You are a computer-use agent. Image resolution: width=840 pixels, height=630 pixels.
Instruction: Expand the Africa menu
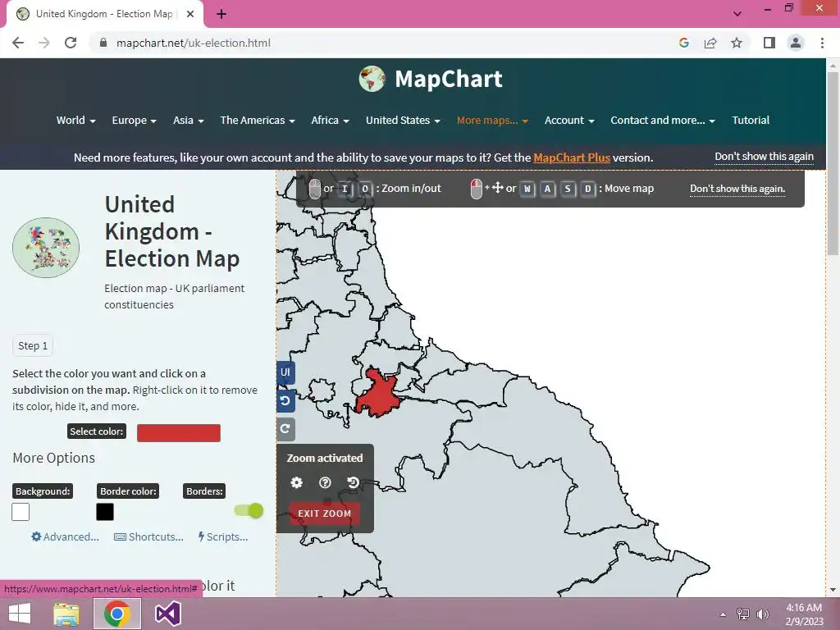[330, 120]
